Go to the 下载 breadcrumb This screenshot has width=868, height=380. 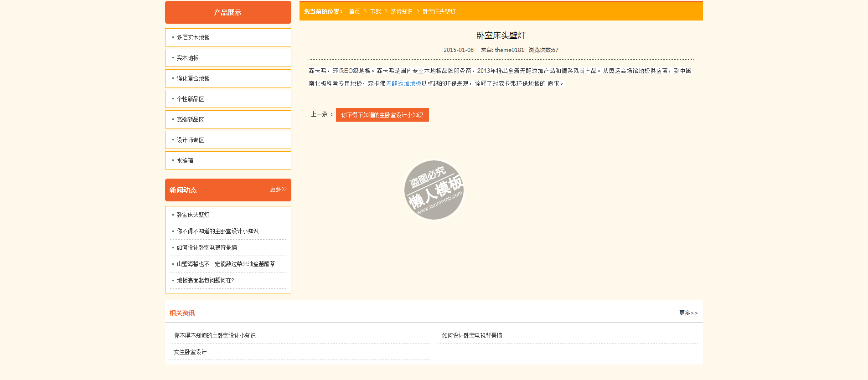click(375, 11)
